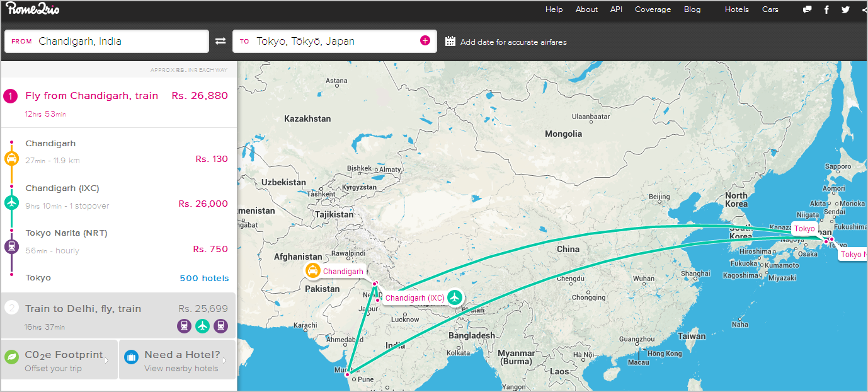Click the Chandigarh taxi segment row

(x=119, y=152)
